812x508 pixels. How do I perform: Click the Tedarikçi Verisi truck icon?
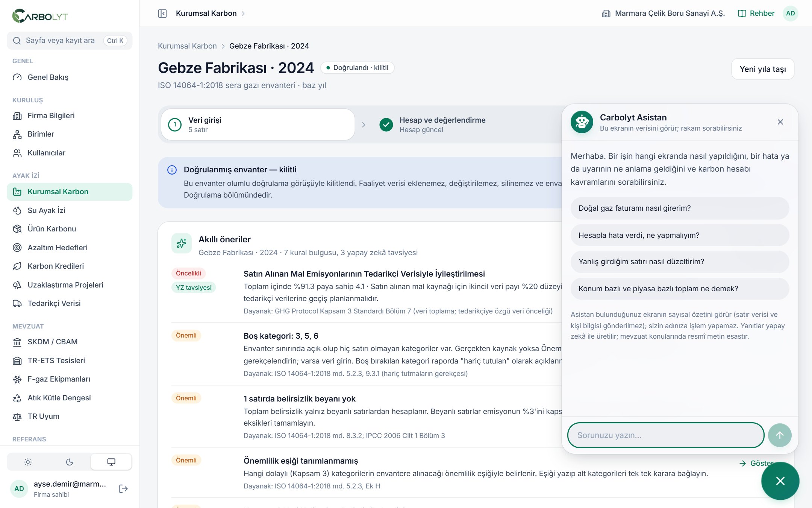[17, 303]
